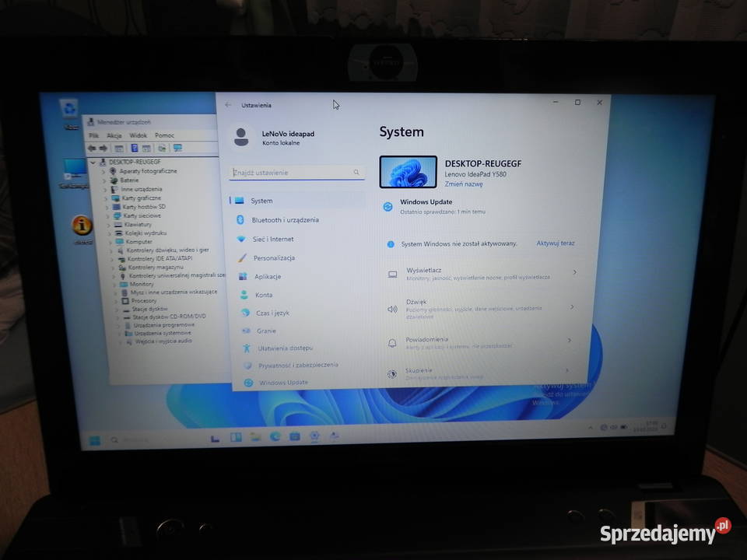Screen dimensions: 747x560
Task: Expand Baterie in Device Manager
Action: pyautogui.click(x=104, y=180)
